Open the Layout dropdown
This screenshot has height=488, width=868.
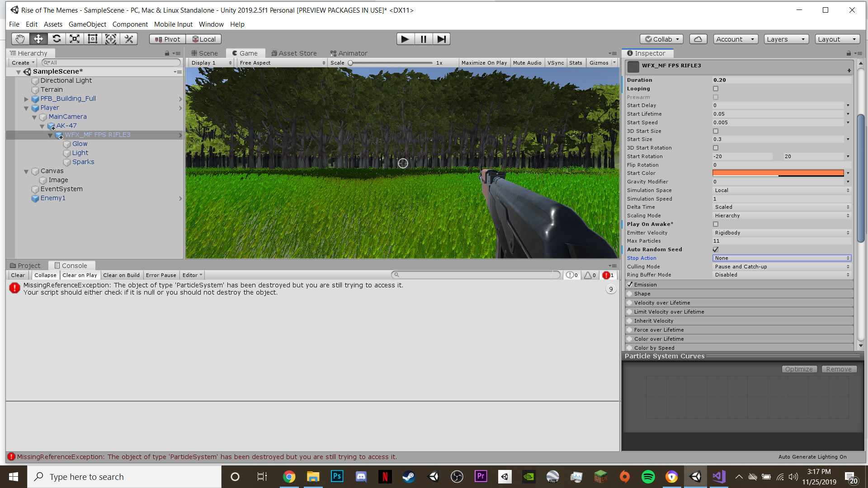click(837, 39)
